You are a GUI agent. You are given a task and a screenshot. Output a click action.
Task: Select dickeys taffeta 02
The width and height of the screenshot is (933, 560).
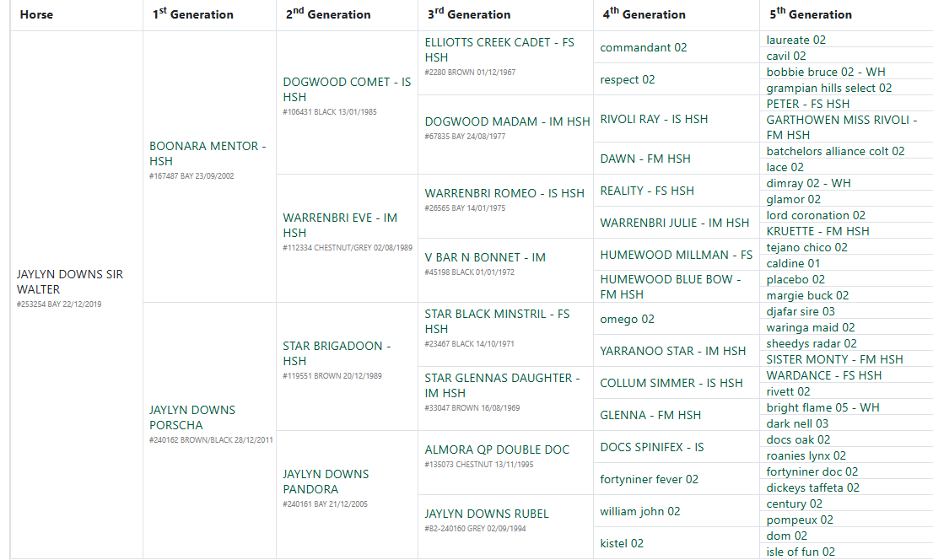[x=812, y=488]
